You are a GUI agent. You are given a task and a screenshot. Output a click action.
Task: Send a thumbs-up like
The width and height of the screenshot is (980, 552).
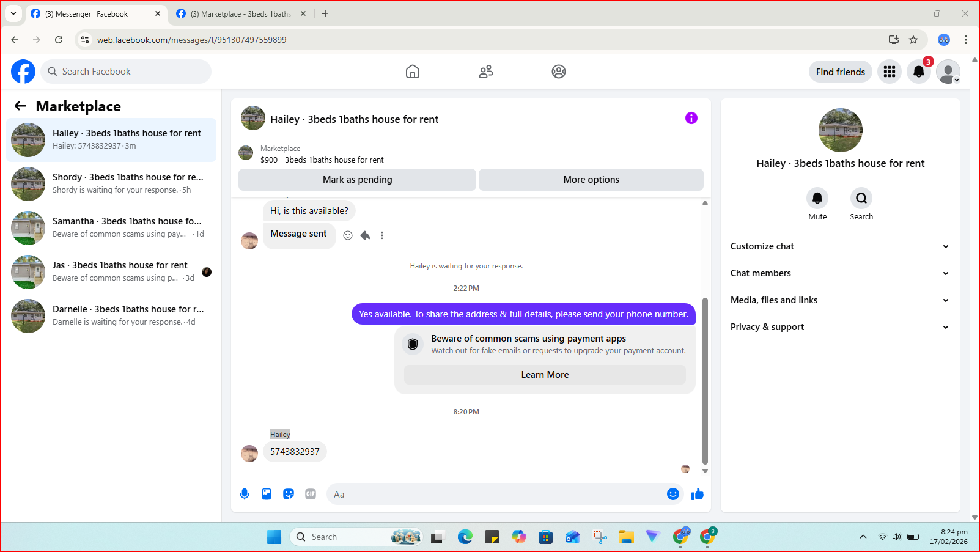[698, 494]
